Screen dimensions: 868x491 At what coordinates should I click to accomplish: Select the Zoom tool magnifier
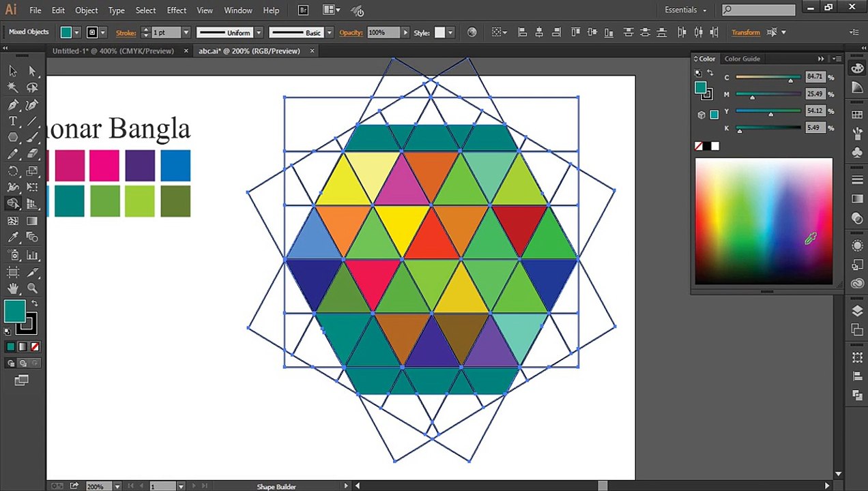click(x=32, y=288)
